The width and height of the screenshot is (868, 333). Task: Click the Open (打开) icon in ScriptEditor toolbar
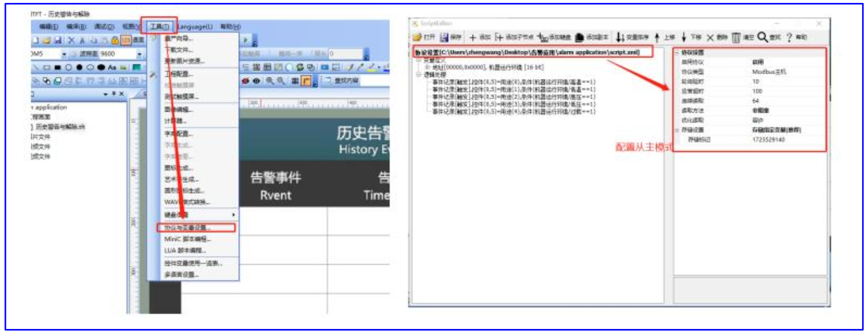pos(417,37)
